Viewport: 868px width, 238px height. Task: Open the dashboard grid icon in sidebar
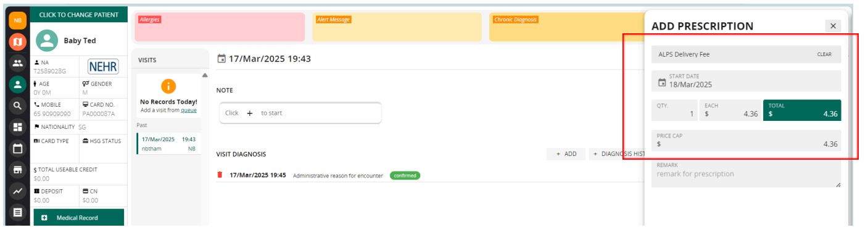coord(18,127)
